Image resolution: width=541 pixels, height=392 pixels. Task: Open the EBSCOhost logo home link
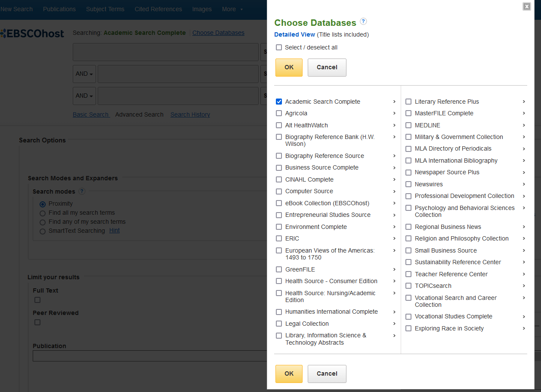[32, 34]
